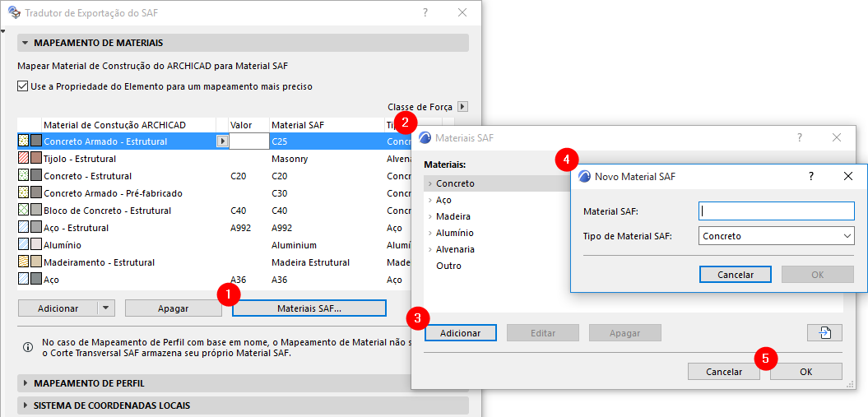Click OK in Materiais SAF dialog
This screenshot has height=417, width=868.
806,372
